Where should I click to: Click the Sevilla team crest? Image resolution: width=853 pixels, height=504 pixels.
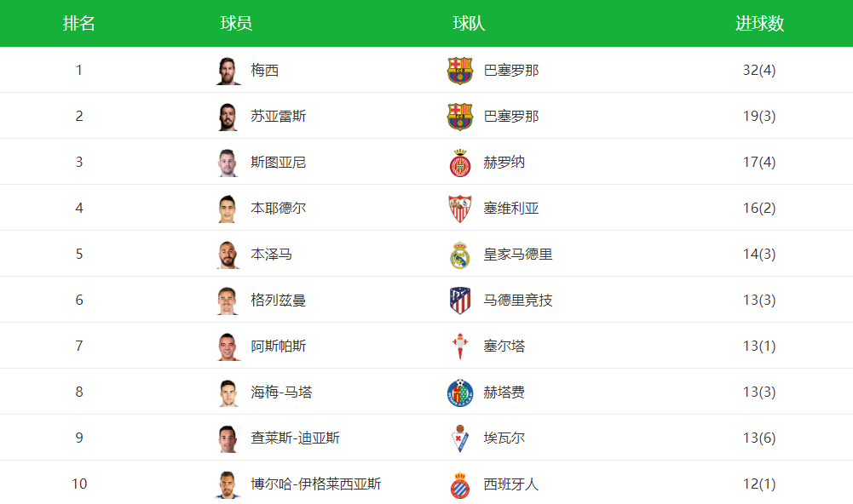(460, 208)
